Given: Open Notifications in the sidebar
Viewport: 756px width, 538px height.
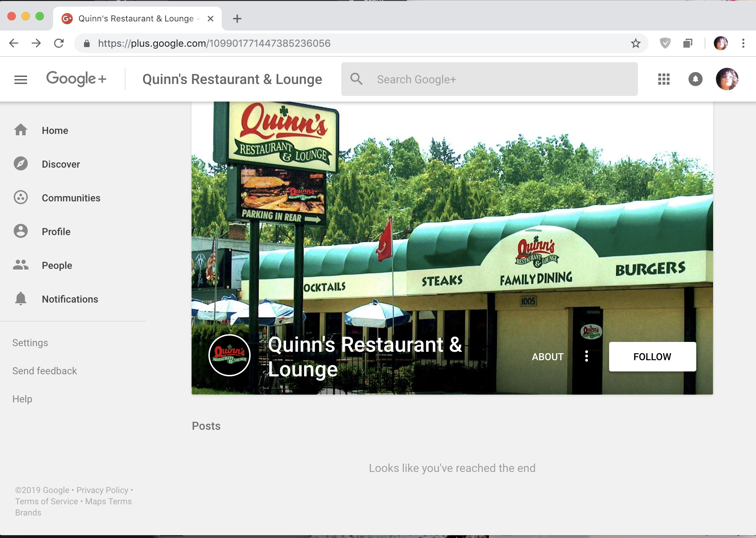Looking at the screenshot, I should 70,299.
